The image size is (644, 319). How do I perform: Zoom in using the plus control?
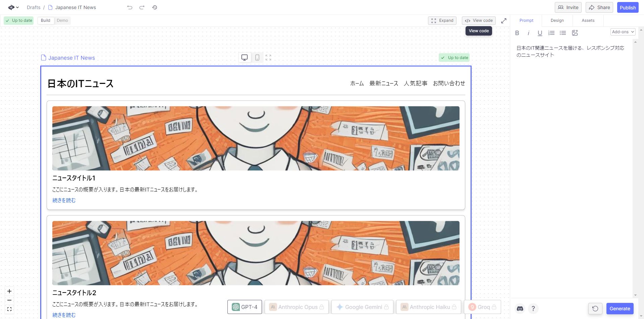(9, 291)
